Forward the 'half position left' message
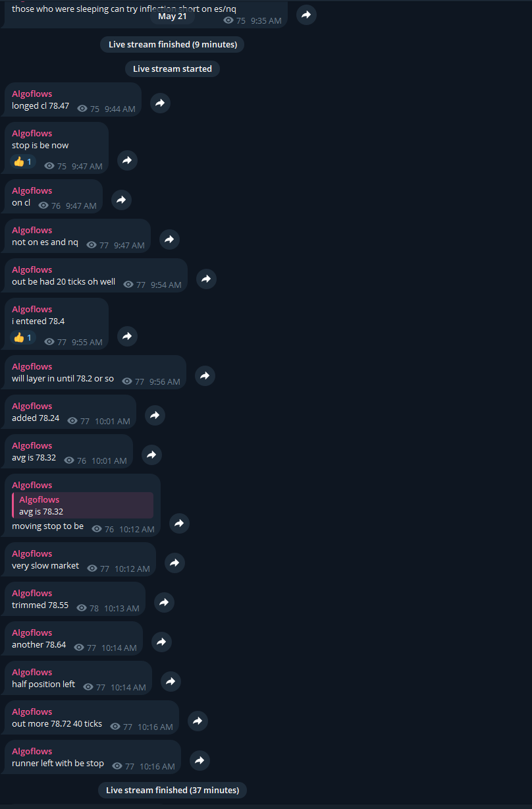The image size is (532, 809). tap(171, 681)
